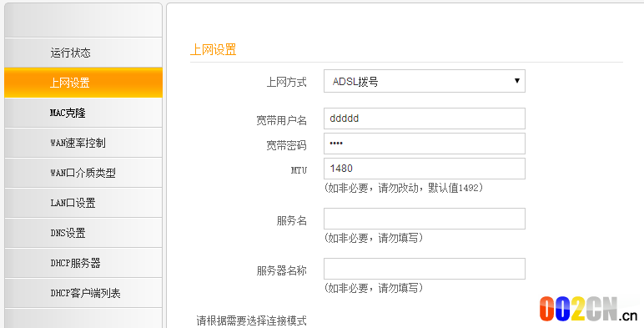This screenshot has width=644, height=328.
Task: Open LAN口设置 in the sidebar
Action: point(83,203)
